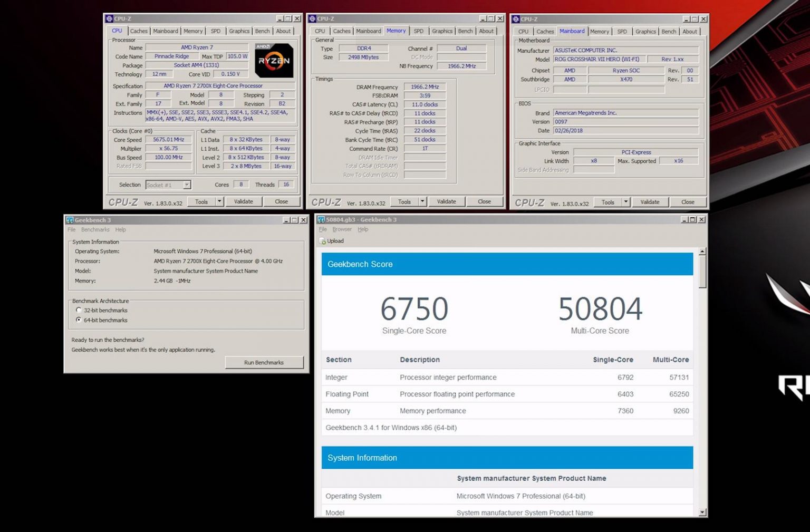
Task: Select 32-bit benchmarks radio option
Action: click(x=79, y=310)
